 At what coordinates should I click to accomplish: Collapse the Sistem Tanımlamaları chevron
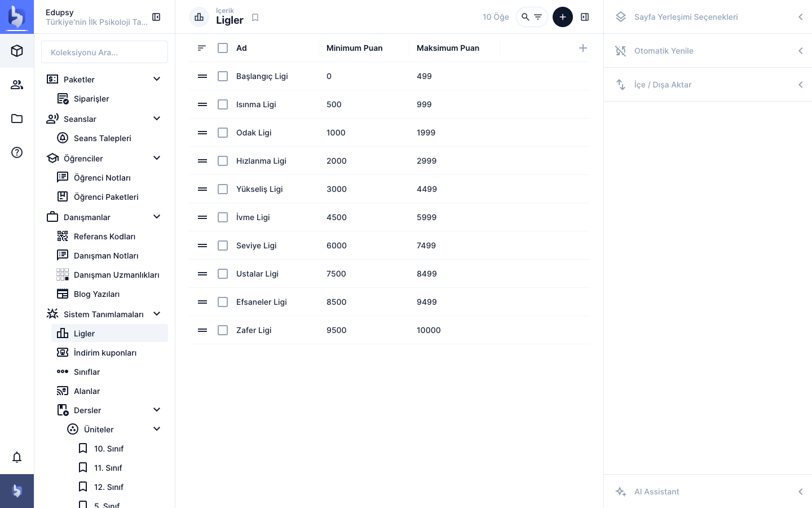click(x=157, y=314)
